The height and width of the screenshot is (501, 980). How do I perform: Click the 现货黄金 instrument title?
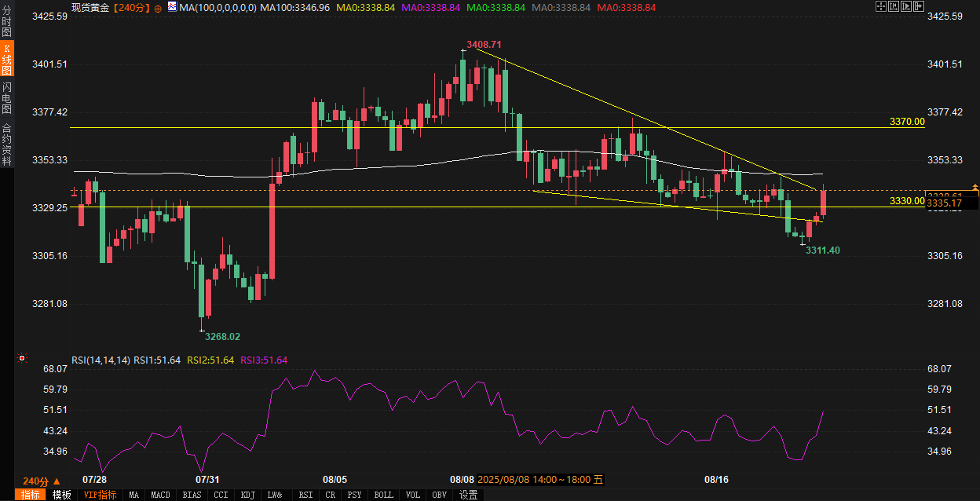tap(90, 8)
